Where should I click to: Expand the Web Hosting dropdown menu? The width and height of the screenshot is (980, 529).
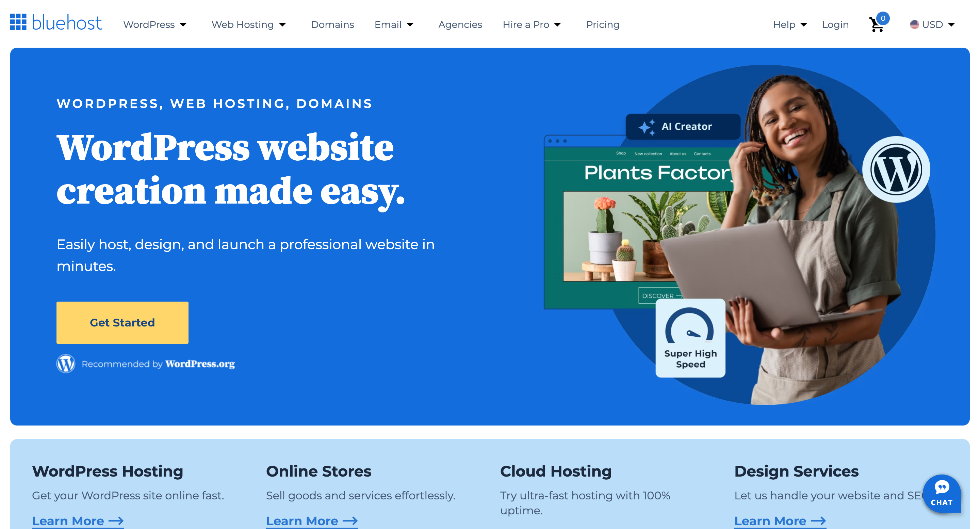point(249,25)
